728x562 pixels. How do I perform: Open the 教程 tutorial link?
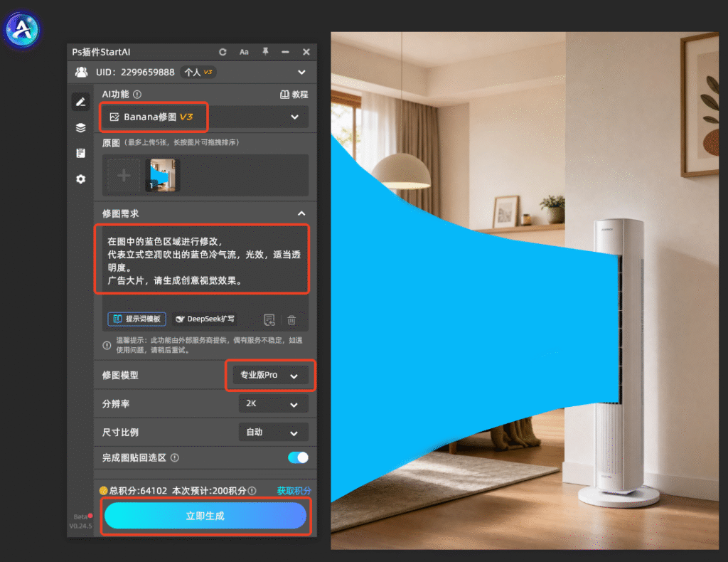pos(294,95)
